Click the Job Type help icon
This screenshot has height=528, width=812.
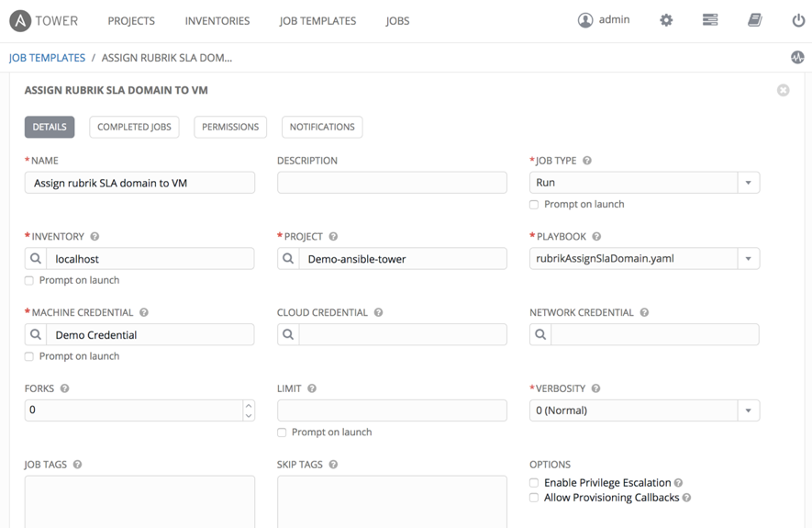click(x=586, y=161)
